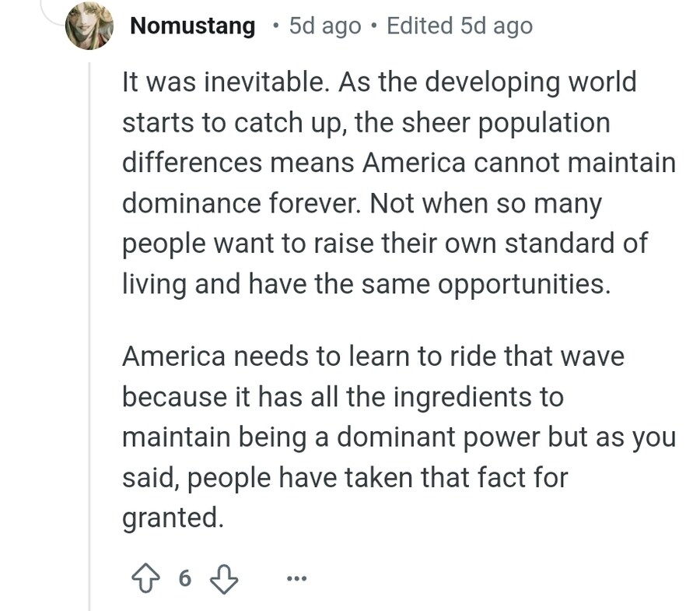Open the comment overflow menu
The width and height of the screenshot is (700, 611).
pos(296,578)
